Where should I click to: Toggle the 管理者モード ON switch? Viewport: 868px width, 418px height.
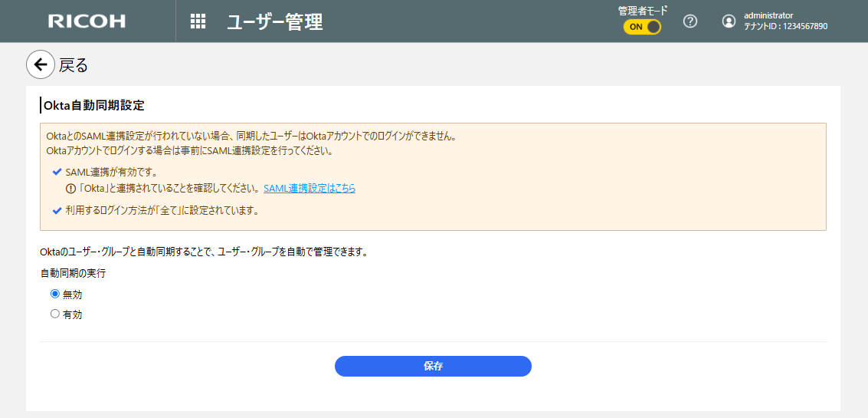pyautogui.click(x=642, y=27)
